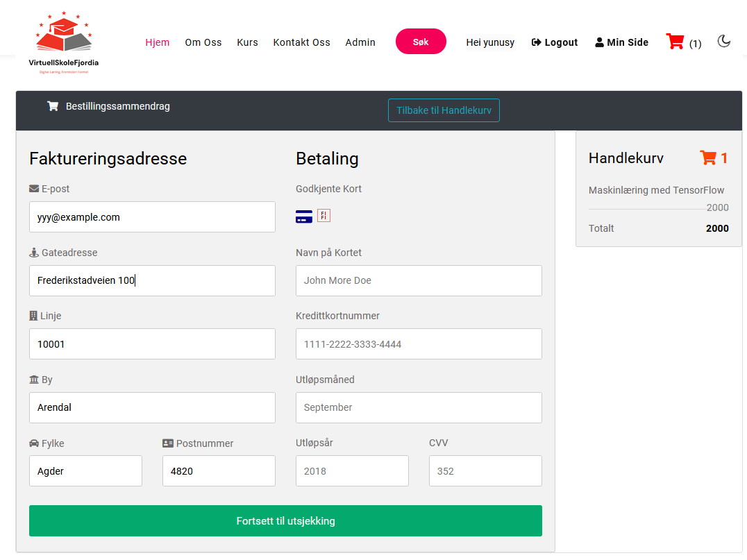Open the Hjem menu item
This screenshot has width=747, height=560.
click(x=158, y=42)
